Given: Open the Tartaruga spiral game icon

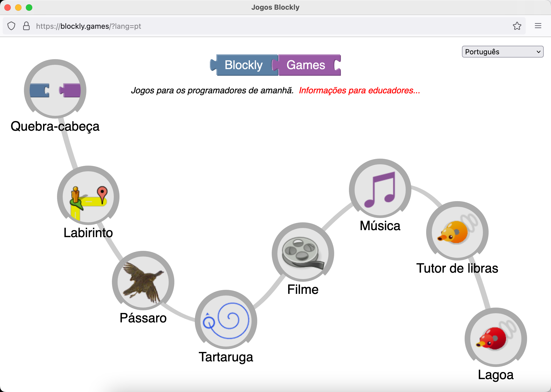Looking at the screenshot, I should point(226,320).
